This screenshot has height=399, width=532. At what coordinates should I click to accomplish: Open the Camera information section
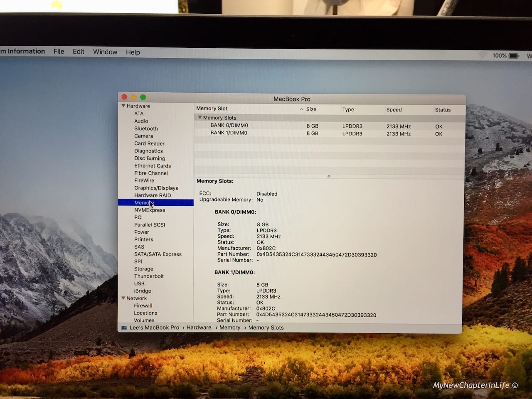pyautogui.click(x=144, y=136)
